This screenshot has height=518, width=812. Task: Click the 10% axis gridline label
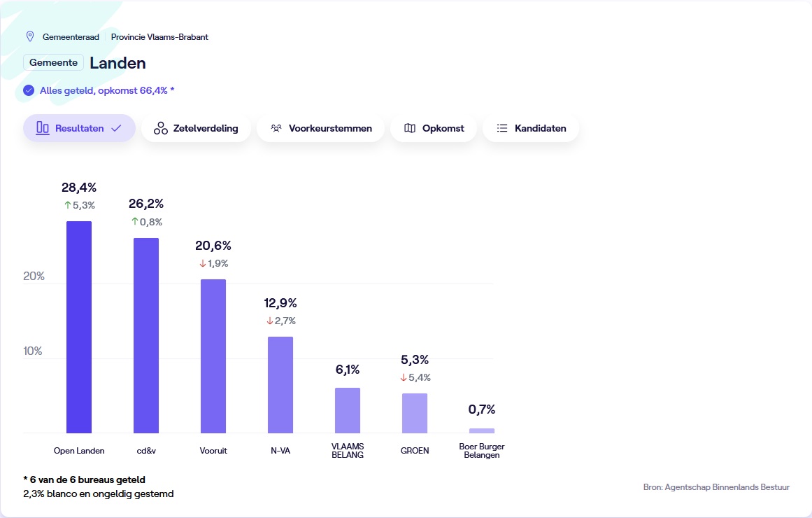click(33, 351)
